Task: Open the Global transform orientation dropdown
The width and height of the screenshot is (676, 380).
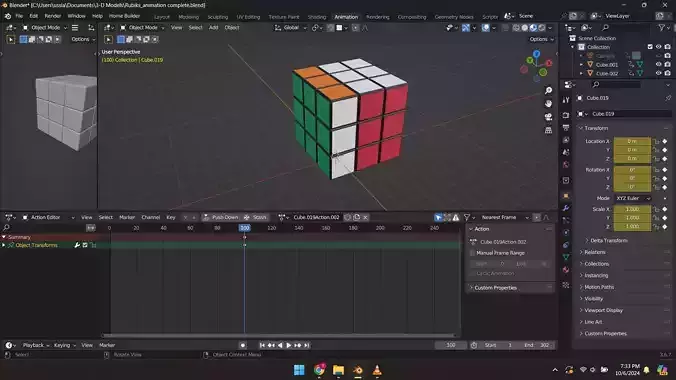Action: coord(291,28)
